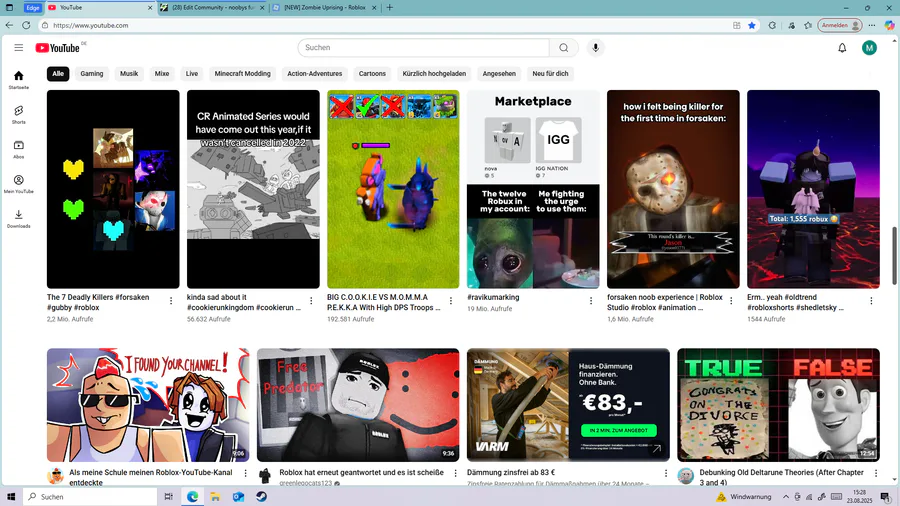Open the notifications bell
This screenshot has height=506, width=900.
(x=842, y=48)
